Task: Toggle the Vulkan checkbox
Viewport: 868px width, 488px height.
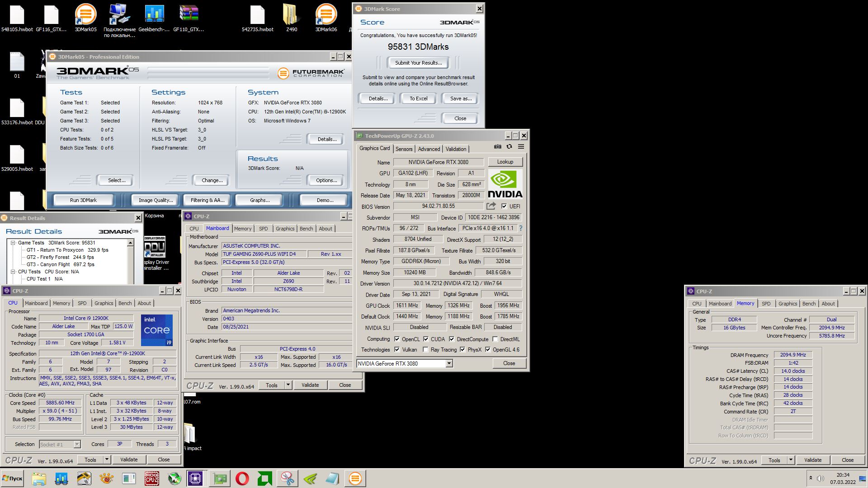Action: click(x=397, y=349)
